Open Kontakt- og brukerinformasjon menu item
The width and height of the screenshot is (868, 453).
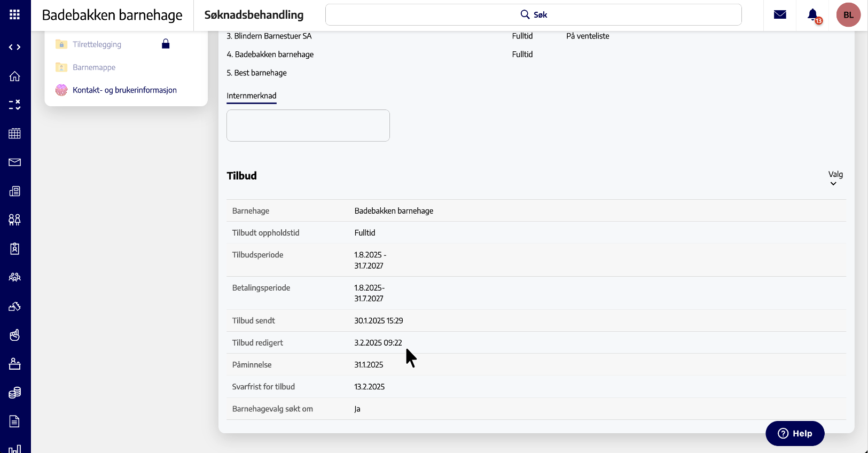pyautogui.click(x=124, y=90)
